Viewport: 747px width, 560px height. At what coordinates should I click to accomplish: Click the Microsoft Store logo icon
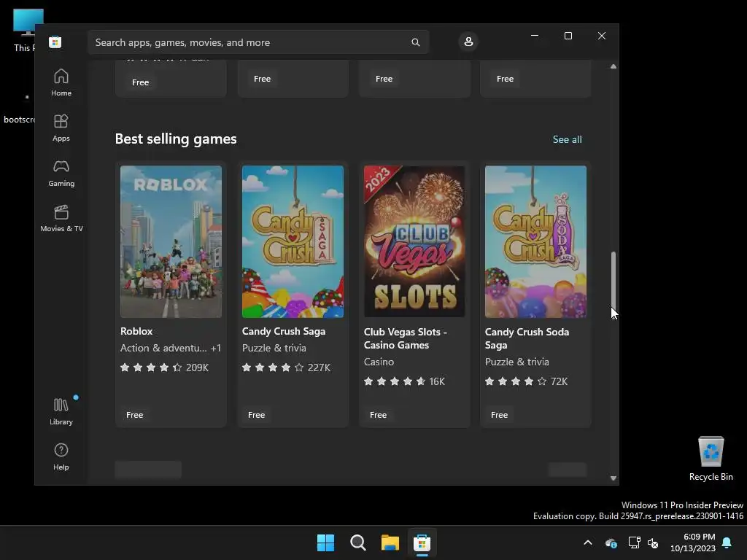55,42
